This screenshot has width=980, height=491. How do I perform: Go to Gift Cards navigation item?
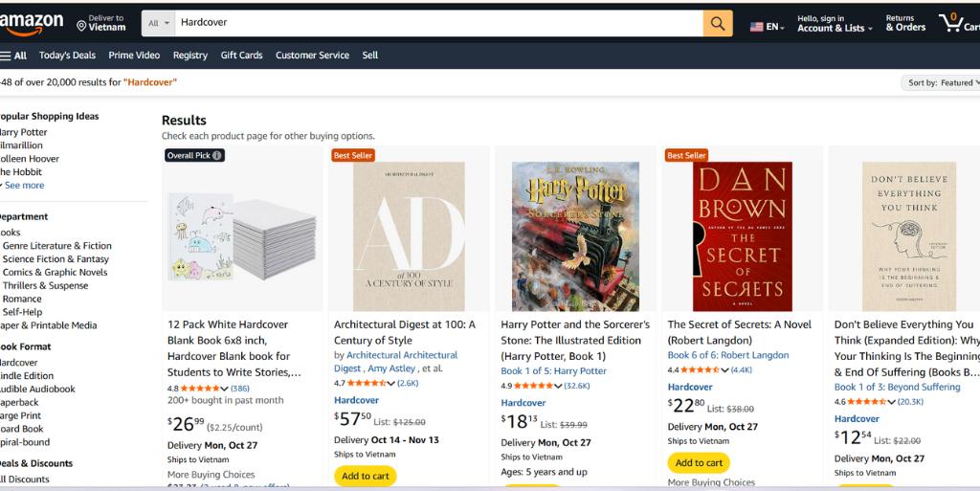coord(241,56)
